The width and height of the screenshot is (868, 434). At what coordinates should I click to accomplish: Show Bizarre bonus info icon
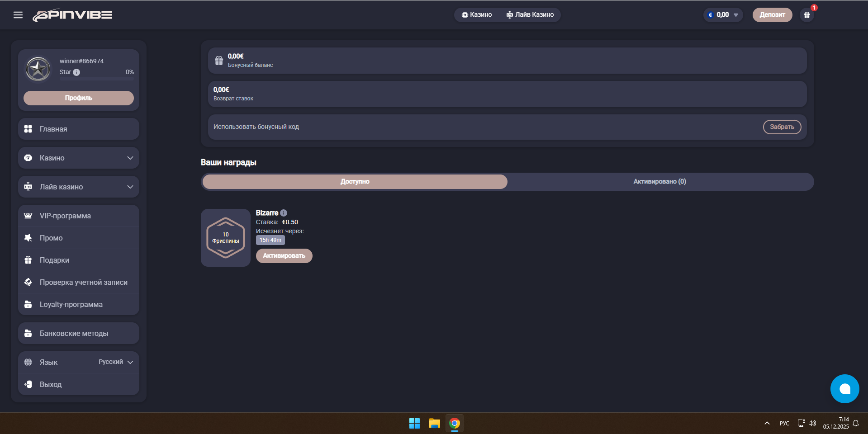284,213
